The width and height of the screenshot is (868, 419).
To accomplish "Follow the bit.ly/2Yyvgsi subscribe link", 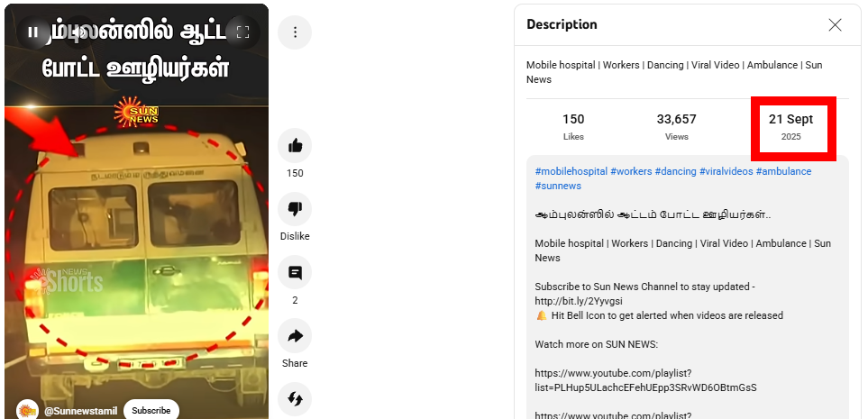I will (579, 301).
